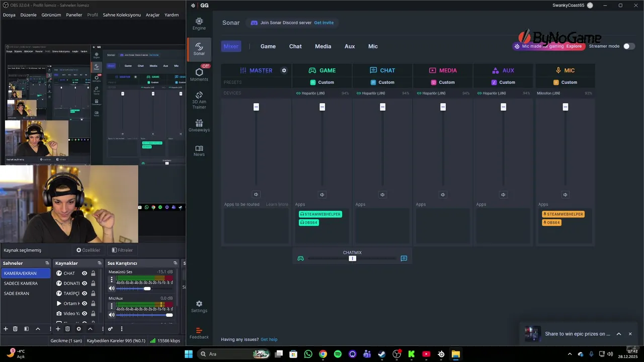Viewport: 644px width, 362px height.
Task: Open the 3D Aim Trainer
Action: pyautogui.click(x=199, y=100)
